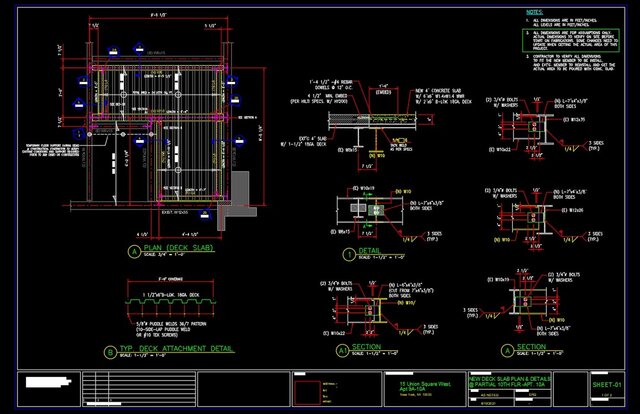Select the SCALE 3/4" = 1'-0" text under PLAN
Image resolution: width=640 pixels, height=414 pixels.
(164, 254)
